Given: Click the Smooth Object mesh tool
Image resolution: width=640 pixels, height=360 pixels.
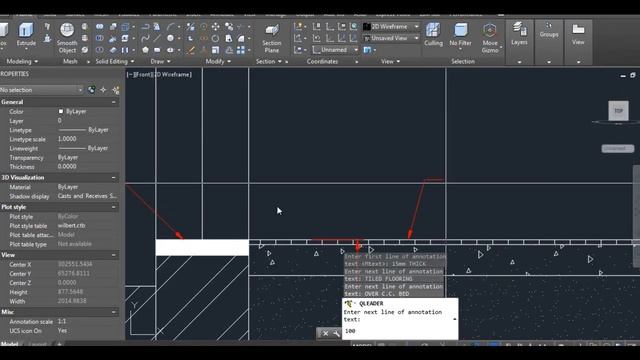Looking at the screenshot, I should 67,38.
